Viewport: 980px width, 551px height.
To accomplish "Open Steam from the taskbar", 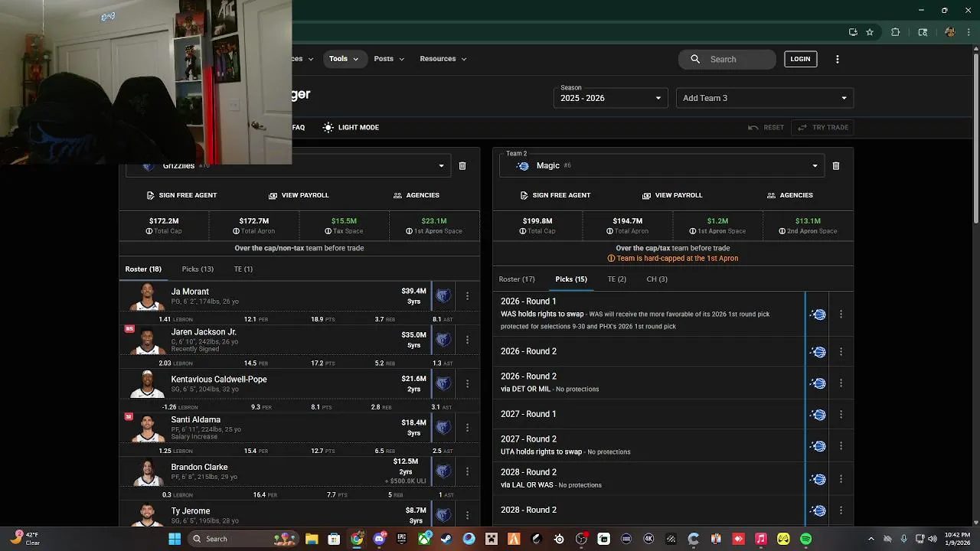I will (446, 539).
